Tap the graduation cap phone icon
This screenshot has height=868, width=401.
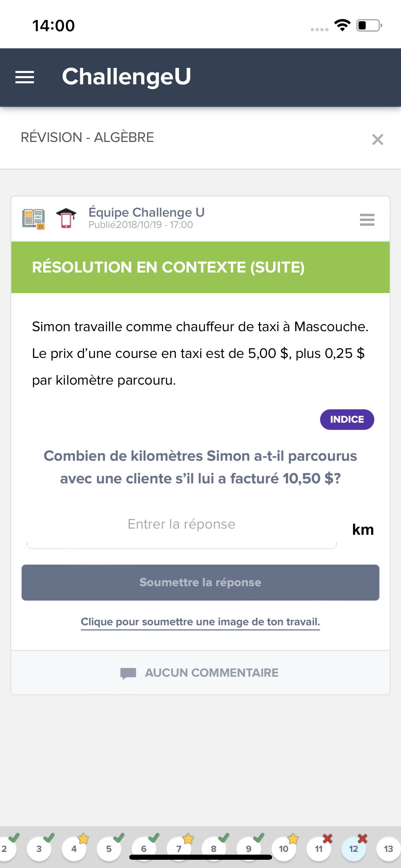click(x=66, y=218)
